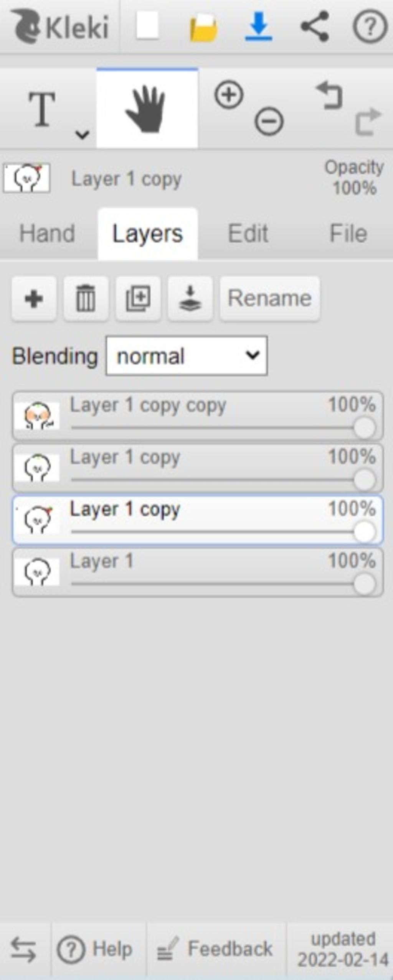
Task: Switch to the File tab
Action: pyautogui.click(x=348, y=233)
